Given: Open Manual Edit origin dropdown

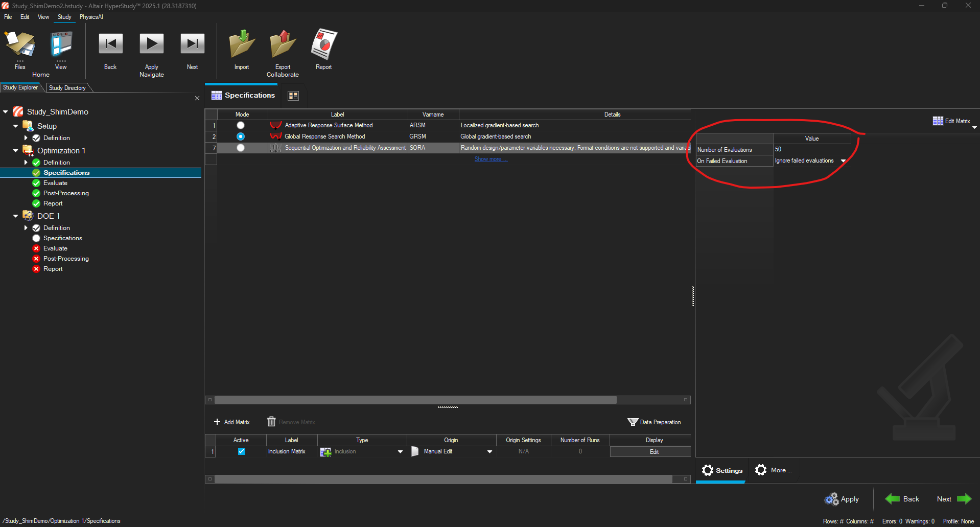Looking at the screenshot, I should pos(489,451).
